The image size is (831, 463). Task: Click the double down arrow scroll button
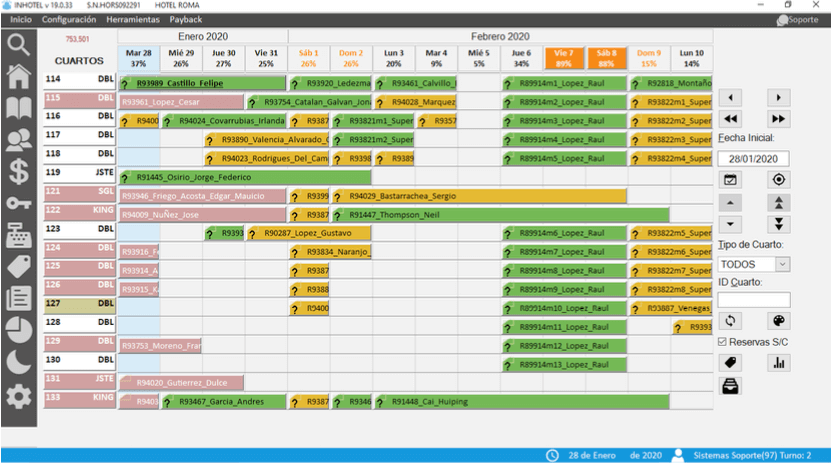776,223
